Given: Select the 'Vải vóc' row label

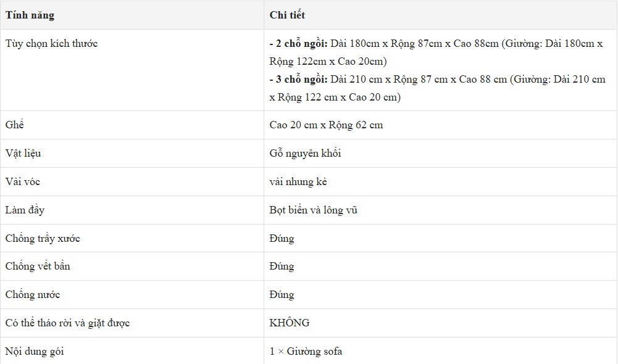Looking at the screenshot, I should [22, 181].
